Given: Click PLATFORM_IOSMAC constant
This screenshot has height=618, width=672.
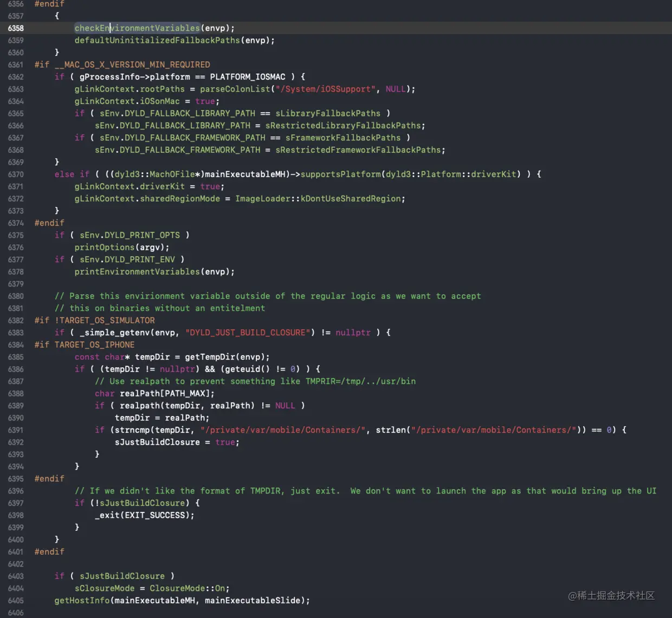Looking at the screenshot, I should pyautogui.click(x=248, y=77).
